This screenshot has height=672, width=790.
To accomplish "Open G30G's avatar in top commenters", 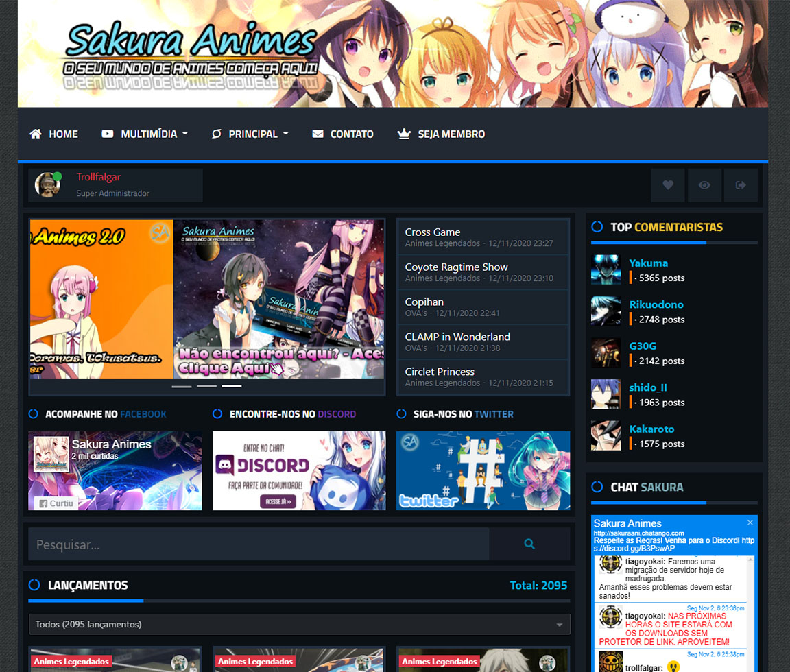I will click(606, 352).
